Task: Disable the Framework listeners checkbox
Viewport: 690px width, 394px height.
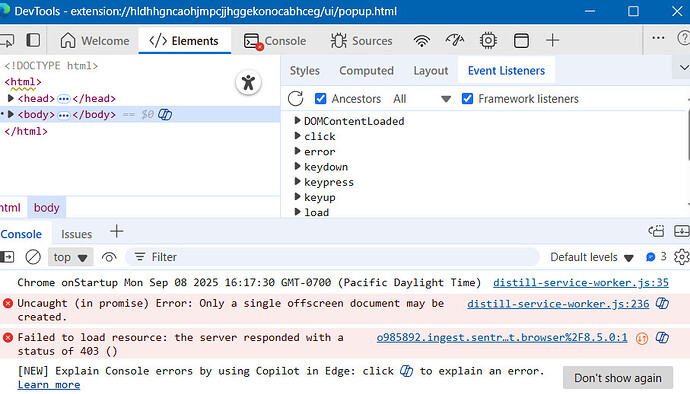Action: click(467, 99)
